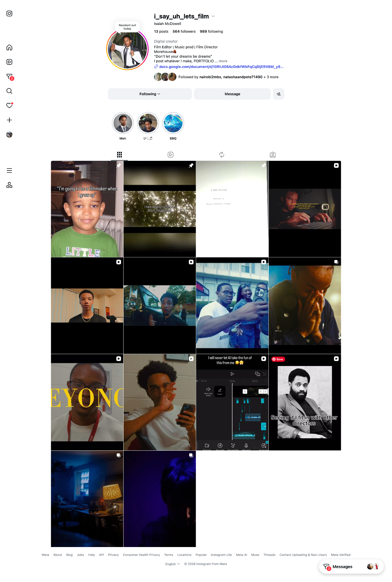Open the Instagram logo home link
Viewport: 392px width, 582px height.
[x=9, y=14]
